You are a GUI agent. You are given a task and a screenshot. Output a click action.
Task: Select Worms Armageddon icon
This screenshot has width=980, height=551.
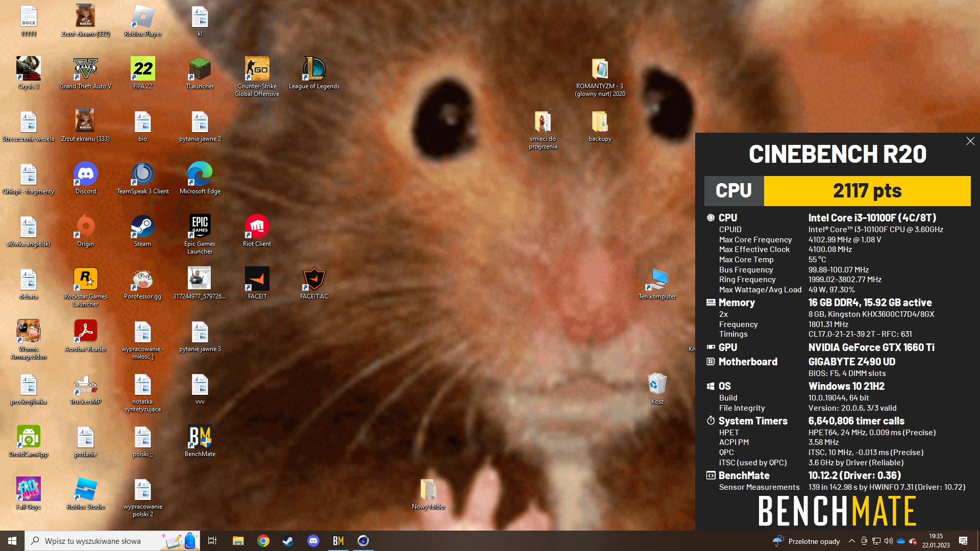coord(29,340)
